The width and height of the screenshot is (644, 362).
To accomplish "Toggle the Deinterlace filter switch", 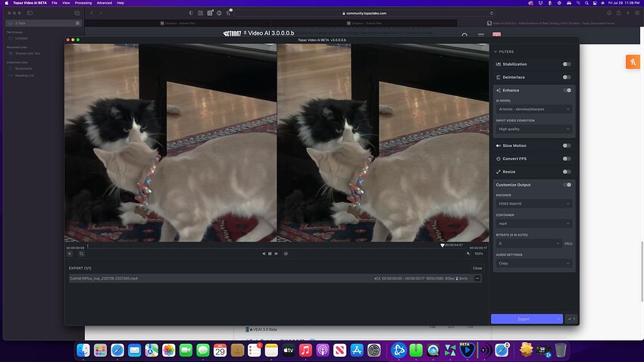I will point(567,77).
